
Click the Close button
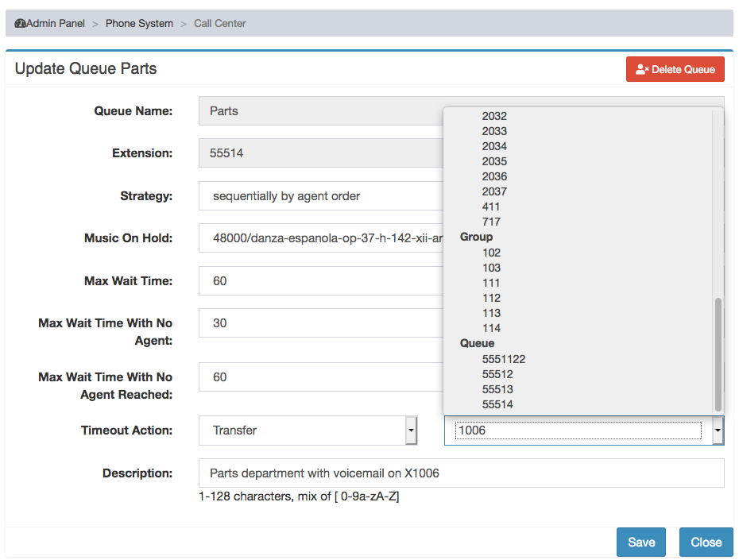tap(706, 542)
